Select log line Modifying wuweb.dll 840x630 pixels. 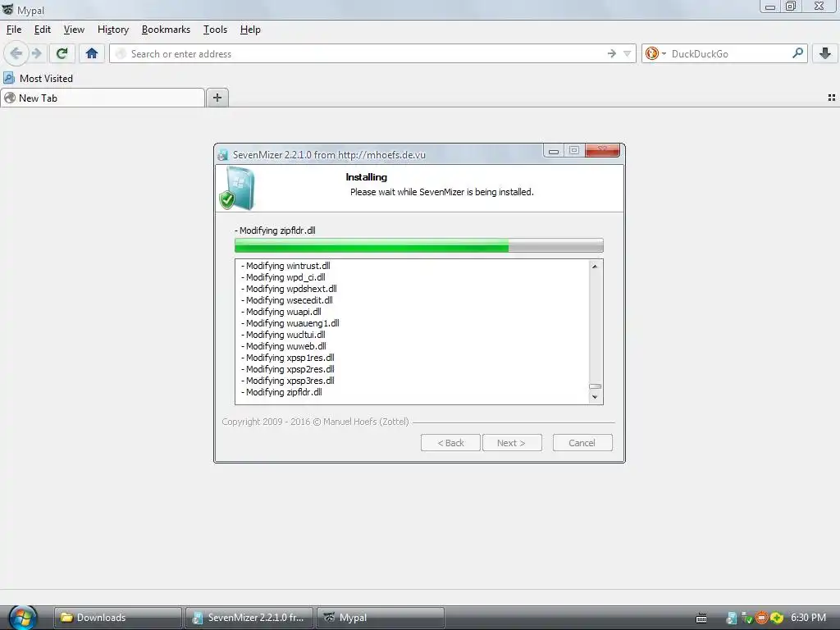pos(283,346)
